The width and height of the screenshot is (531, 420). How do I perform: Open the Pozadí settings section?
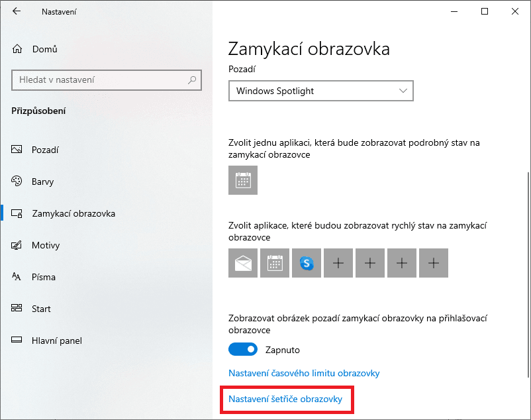click(45, 150)
